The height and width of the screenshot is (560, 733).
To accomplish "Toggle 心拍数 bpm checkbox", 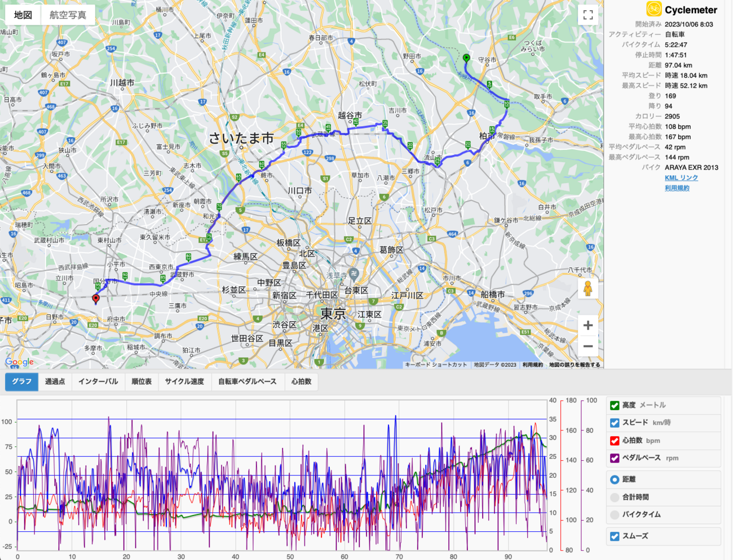I will click(615, 441).
